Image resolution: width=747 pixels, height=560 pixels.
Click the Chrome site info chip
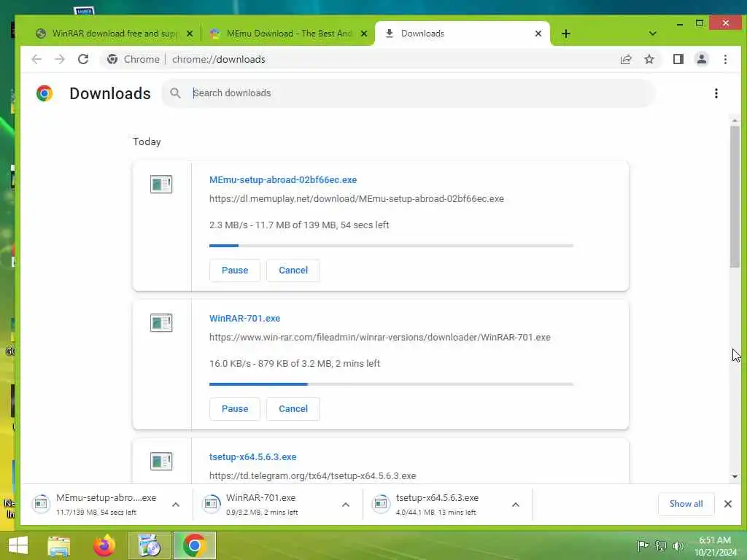coord(133,59)
